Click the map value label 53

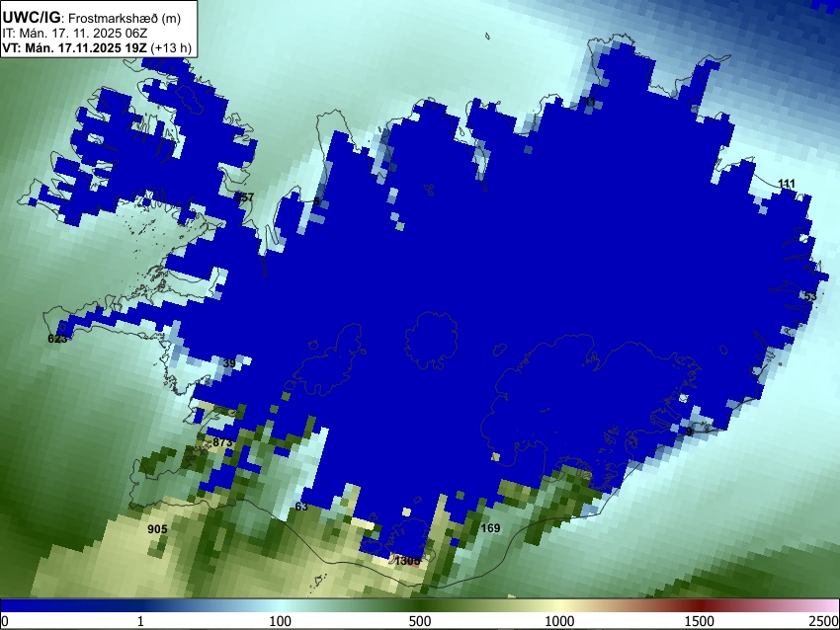810,296
